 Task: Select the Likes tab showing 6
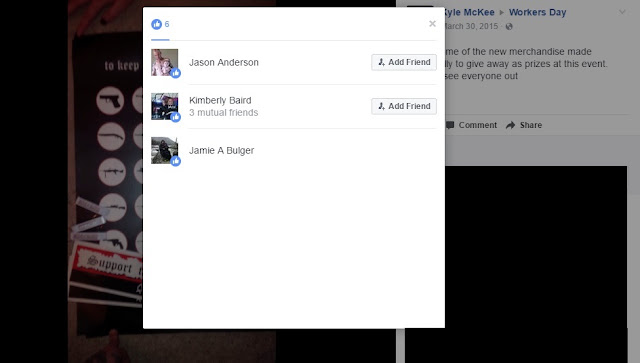160,24
